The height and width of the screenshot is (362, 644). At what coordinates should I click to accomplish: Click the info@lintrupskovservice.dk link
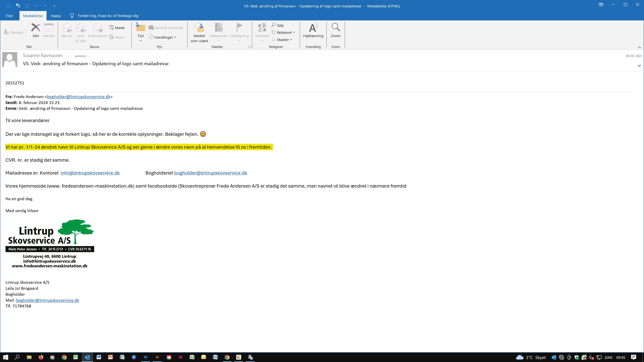[x=90, y=173]
